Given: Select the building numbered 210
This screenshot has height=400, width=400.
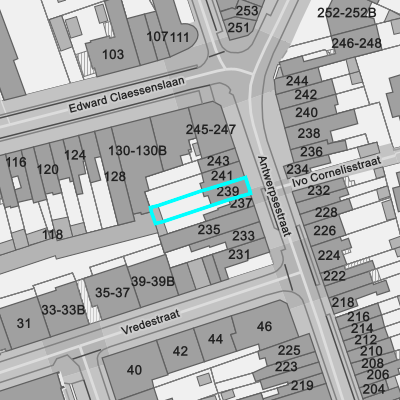Looking at the screenshot, I should click(x=371, y=351).
